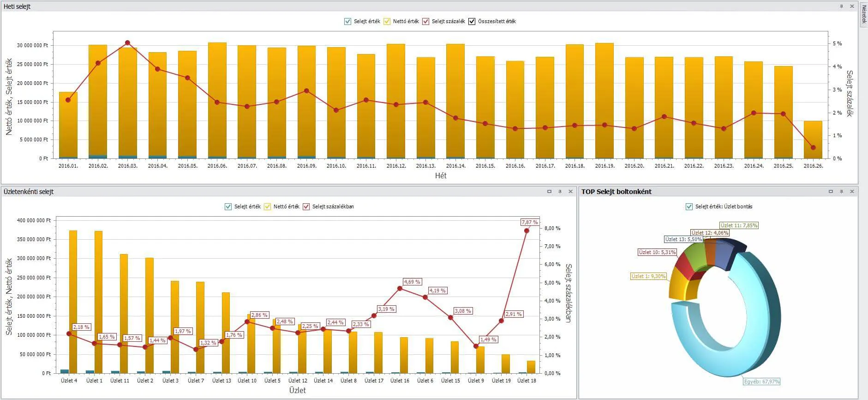The width and height of the screenshot is (868, 400).
Task: Uncheck Selejt érték: Üzlet bontás checkbox
Action: tap(689, 207)
